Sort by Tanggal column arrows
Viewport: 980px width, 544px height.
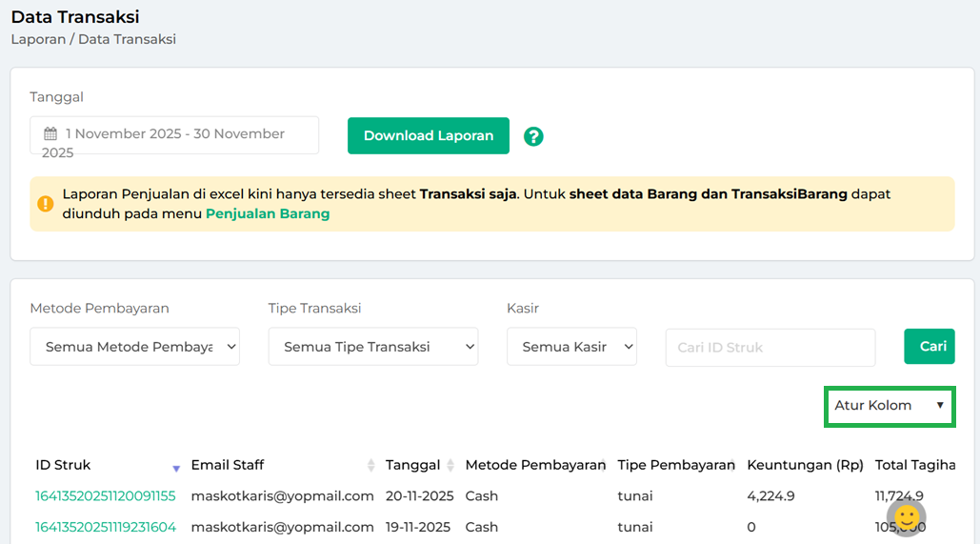pos(450,465)
